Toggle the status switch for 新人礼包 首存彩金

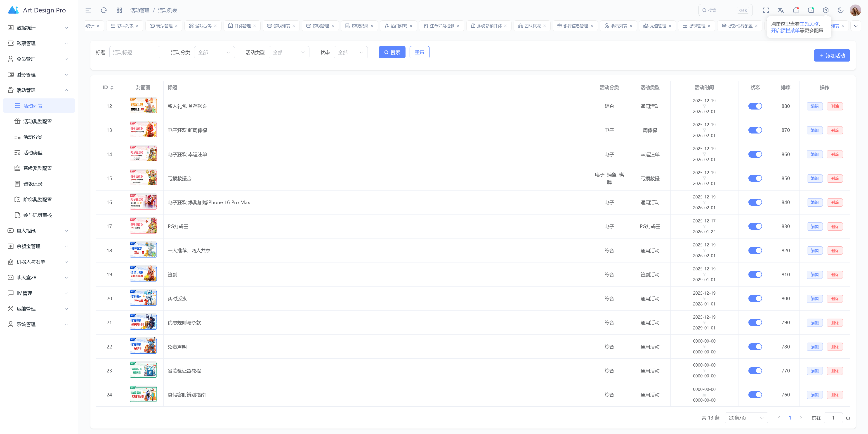[755, 106]
